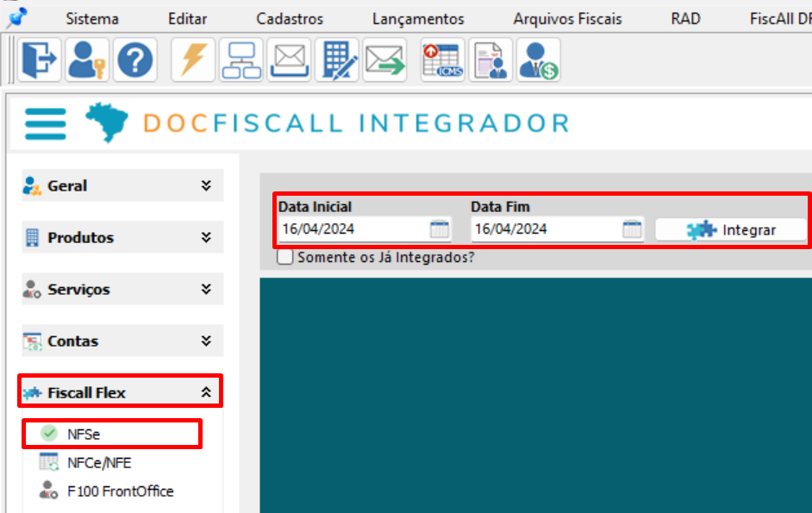Open the organization chart toolbar icon
This screenshot has height=513, width=812.
pos(240,59)
